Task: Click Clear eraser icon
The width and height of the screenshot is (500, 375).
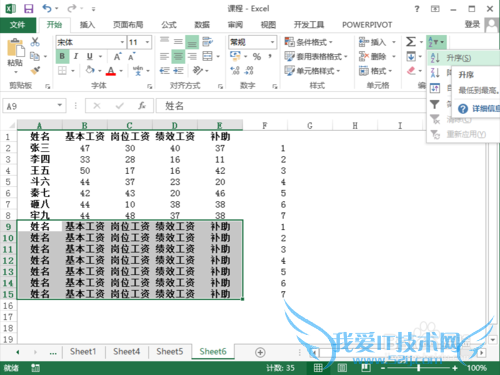Action: 411,71
